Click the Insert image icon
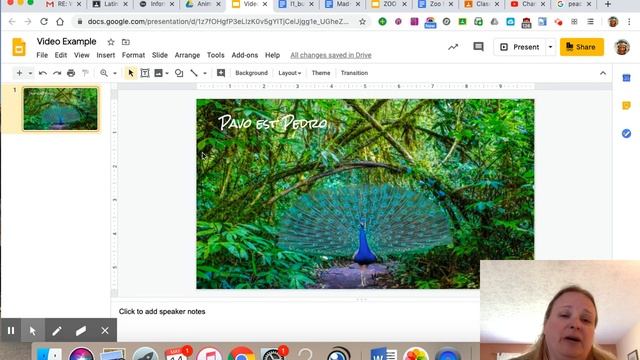This screenshot has width=640, height=360. pyautogui.click(x=158, y=73)
